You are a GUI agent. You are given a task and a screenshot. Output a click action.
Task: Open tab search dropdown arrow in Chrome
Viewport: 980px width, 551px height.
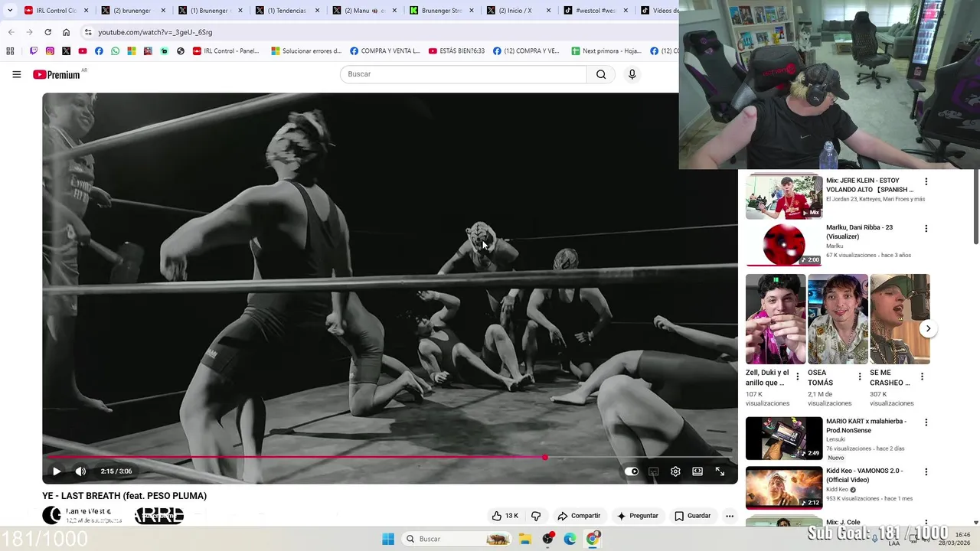[x=10, y=11]
